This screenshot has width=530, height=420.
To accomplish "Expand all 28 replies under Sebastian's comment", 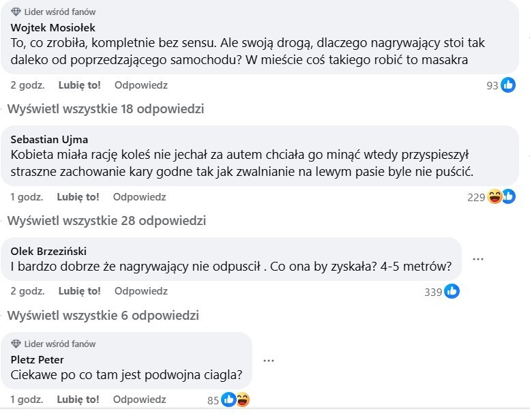I will 106,220.
